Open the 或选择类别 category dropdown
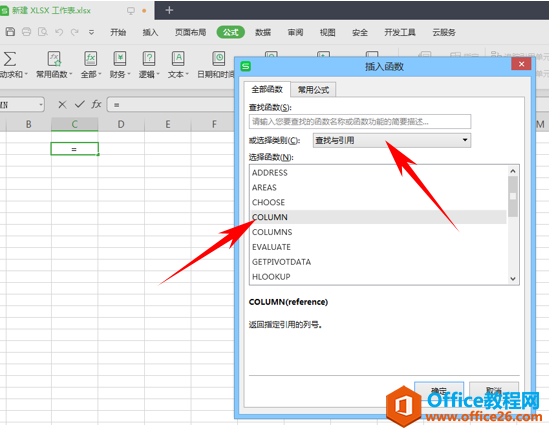 (391, 140)
